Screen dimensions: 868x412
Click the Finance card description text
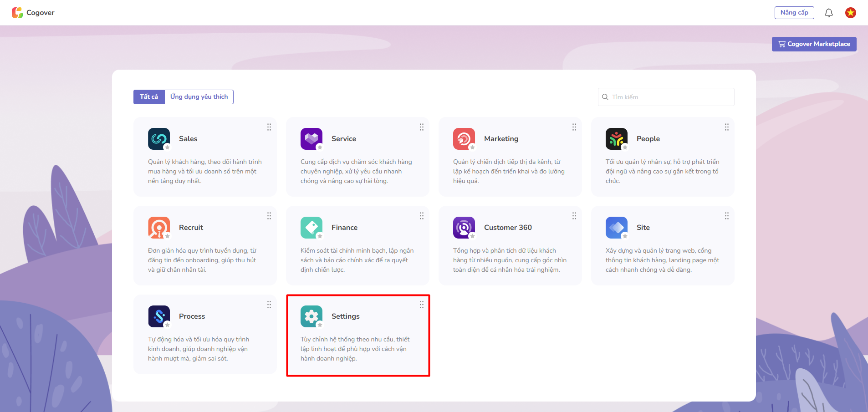click(x=357, y=260)
